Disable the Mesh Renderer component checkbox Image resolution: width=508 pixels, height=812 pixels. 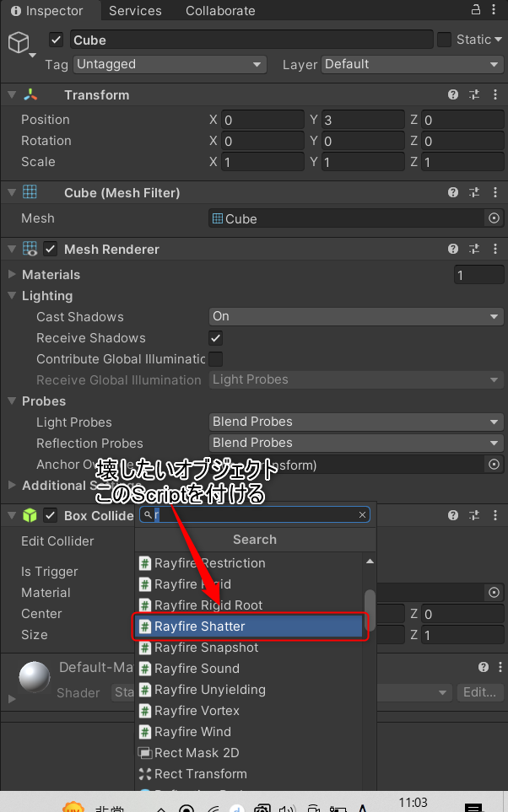coord(50,249)
